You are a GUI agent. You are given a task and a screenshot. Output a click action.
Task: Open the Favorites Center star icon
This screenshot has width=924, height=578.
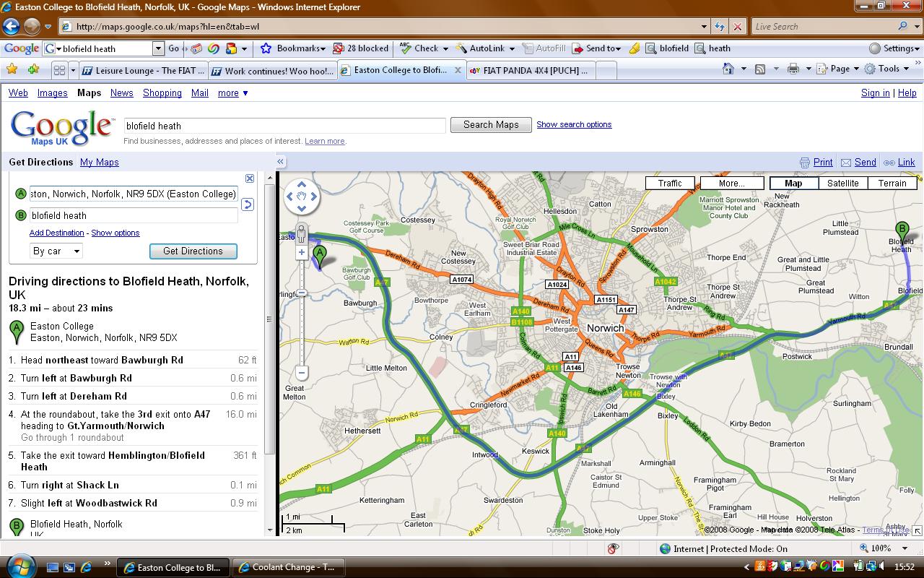click(x=12, y=69)
